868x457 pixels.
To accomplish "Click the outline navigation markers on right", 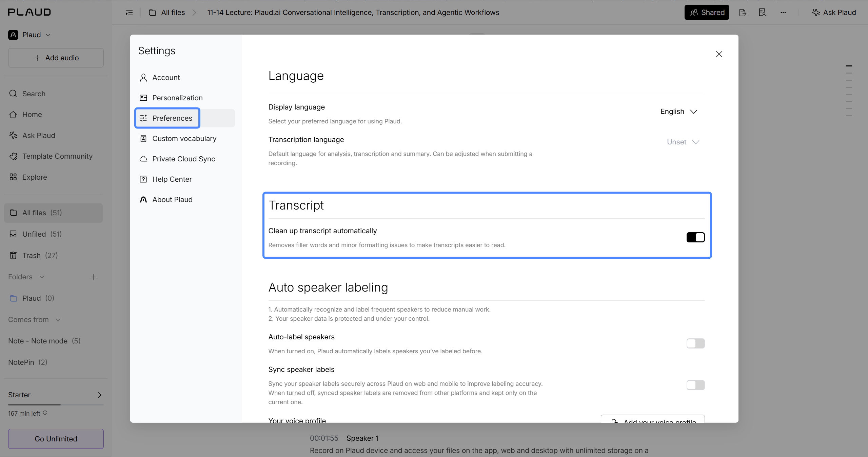I will coord(849,91).
